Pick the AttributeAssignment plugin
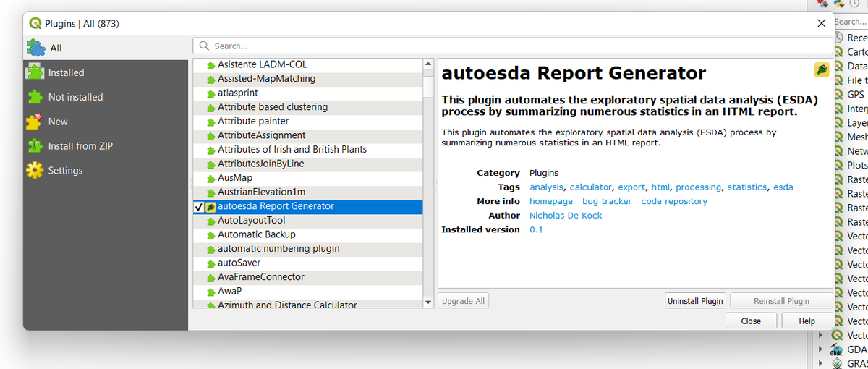The height and width of the screenshot is (369, 868). point(308,135)
